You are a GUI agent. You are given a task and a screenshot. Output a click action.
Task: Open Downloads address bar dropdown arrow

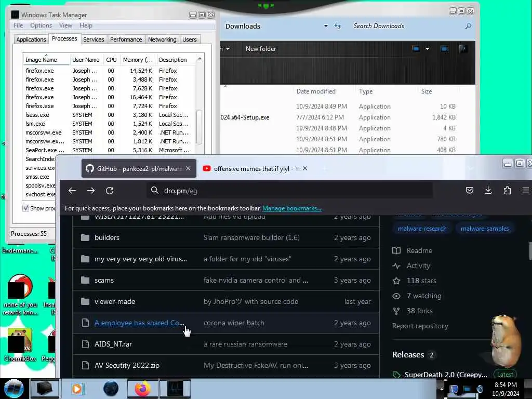click(326, 26)
